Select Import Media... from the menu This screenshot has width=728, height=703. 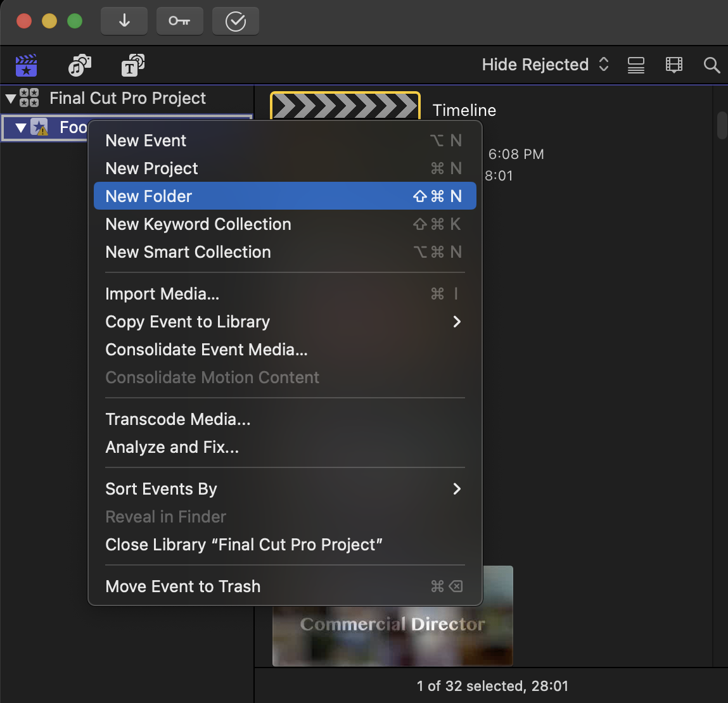click(x=285, y=294)
